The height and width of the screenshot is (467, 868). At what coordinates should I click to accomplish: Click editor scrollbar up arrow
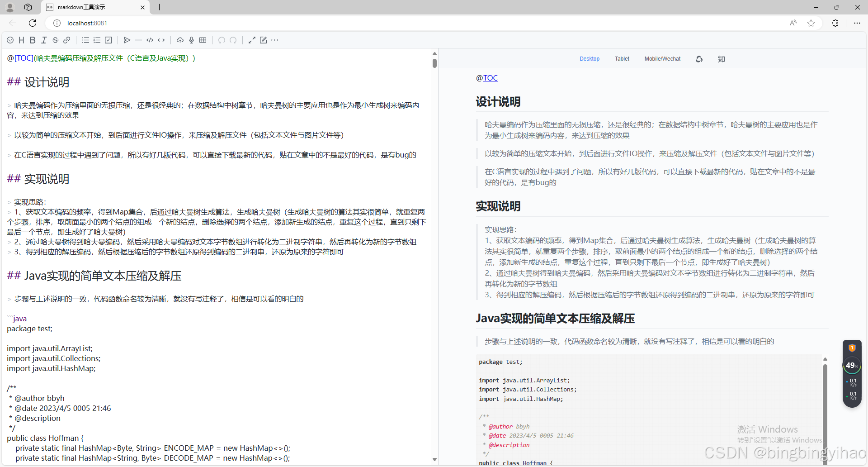(434, 53)
